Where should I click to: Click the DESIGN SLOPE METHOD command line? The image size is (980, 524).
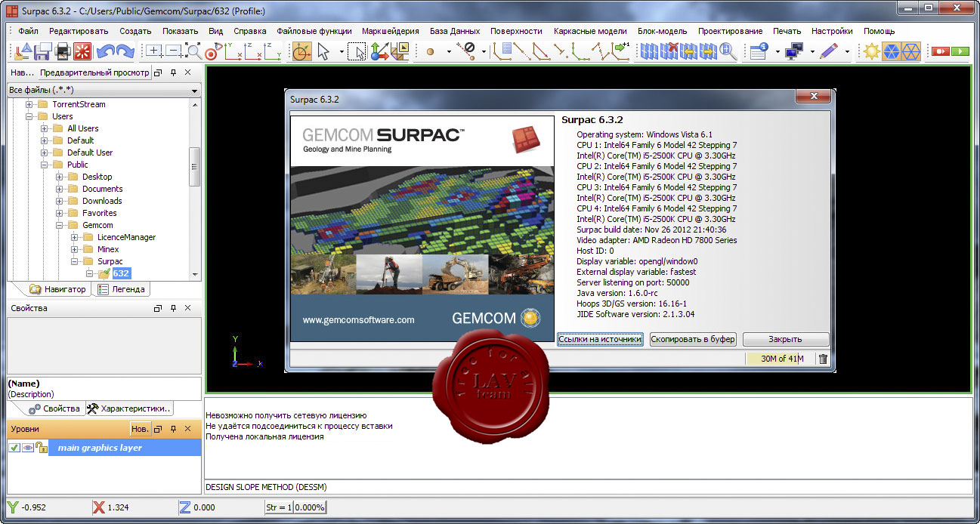(588, 487)
